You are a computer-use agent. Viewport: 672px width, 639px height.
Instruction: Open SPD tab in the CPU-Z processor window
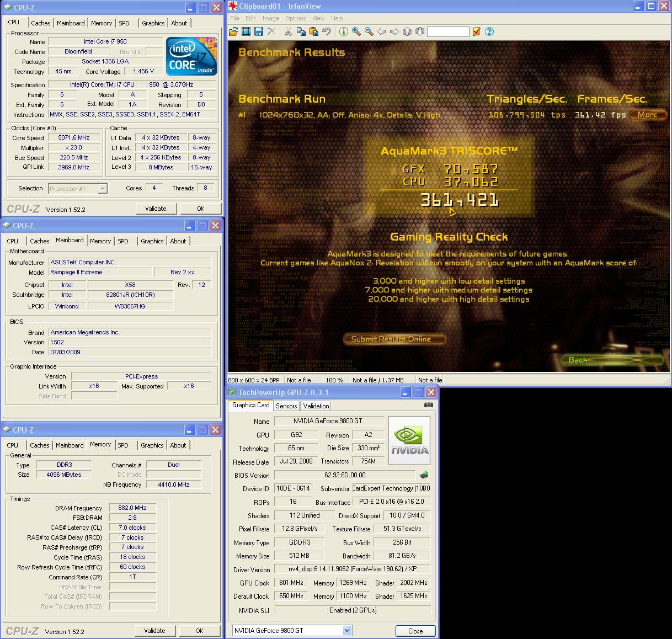124,23
